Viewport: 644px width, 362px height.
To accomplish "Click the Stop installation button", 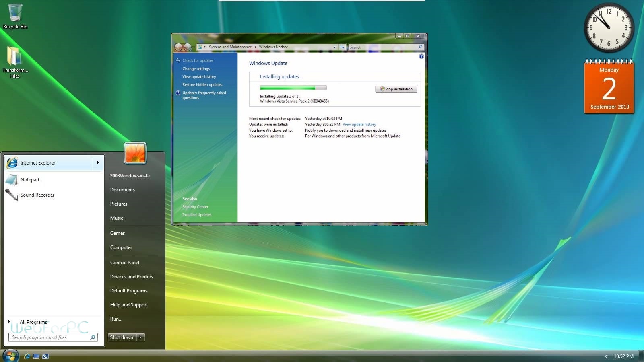I will (x=396, y=89).
